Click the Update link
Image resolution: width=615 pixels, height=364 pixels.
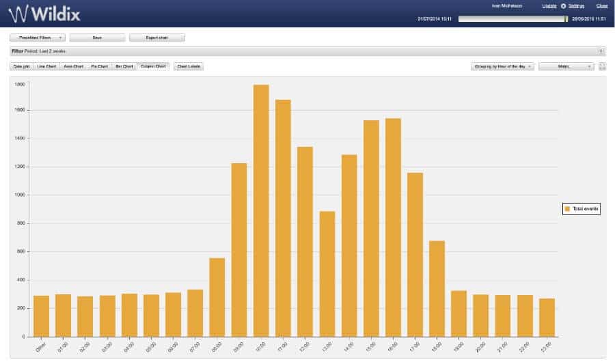[x=549, y=5]
